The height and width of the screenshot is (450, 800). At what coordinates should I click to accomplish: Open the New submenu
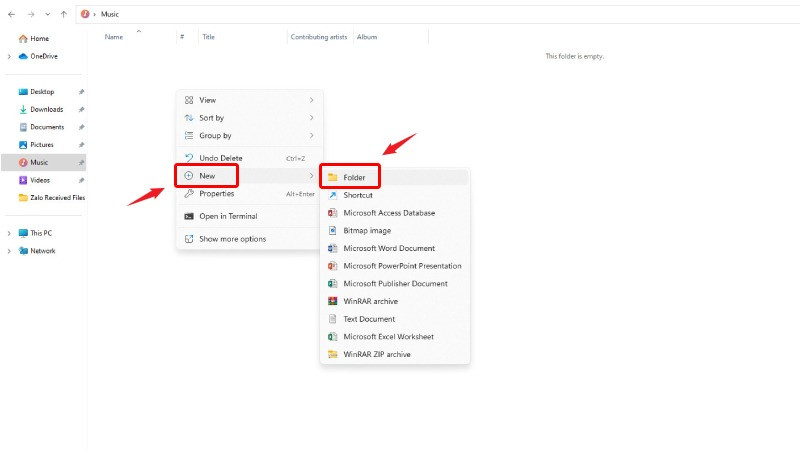point(249,176)
